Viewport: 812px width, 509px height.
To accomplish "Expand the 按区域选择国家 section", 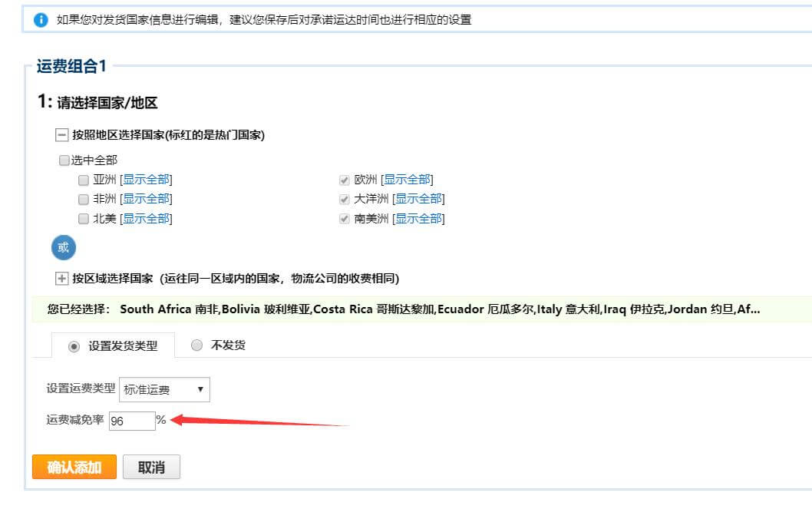I will (62, 279).
